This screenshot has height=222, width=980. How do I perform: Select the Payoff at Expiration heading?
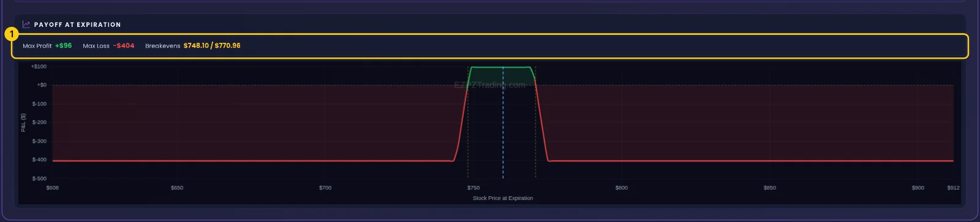(77, 24)
